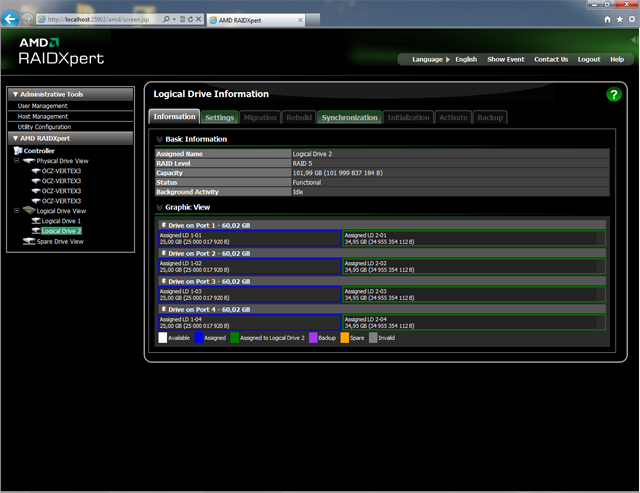Select the Assigned LD 1-01 blue segment
The image size is (640, 493).
tap(250, 238)
